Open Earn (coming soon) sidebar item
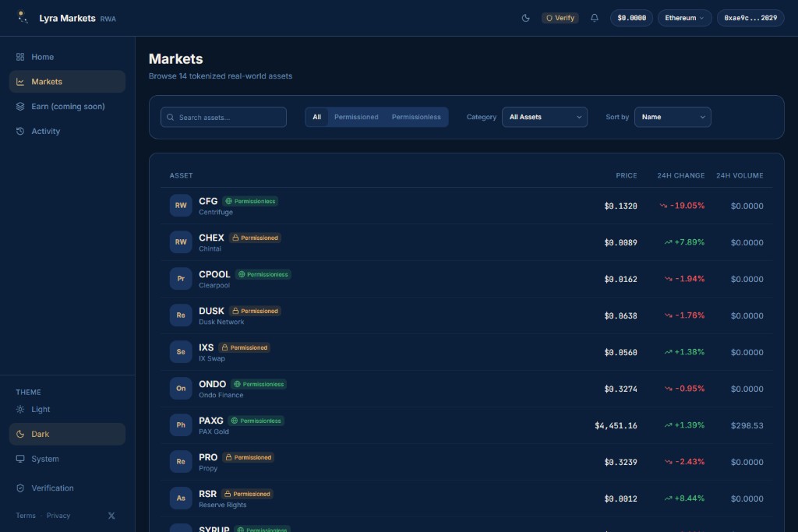The image size is (798, 532). 67,106
